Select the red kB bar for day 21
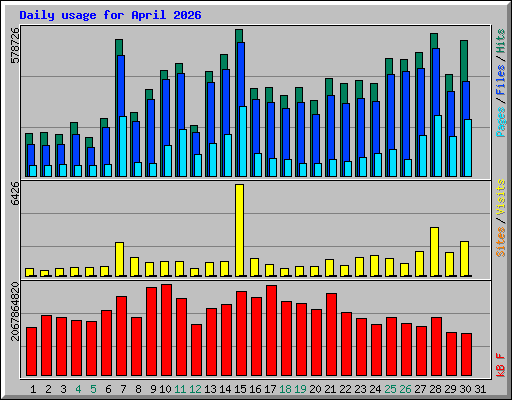This screenshot has width=512, height=400. pyautogui.click(x=331, y=334)
